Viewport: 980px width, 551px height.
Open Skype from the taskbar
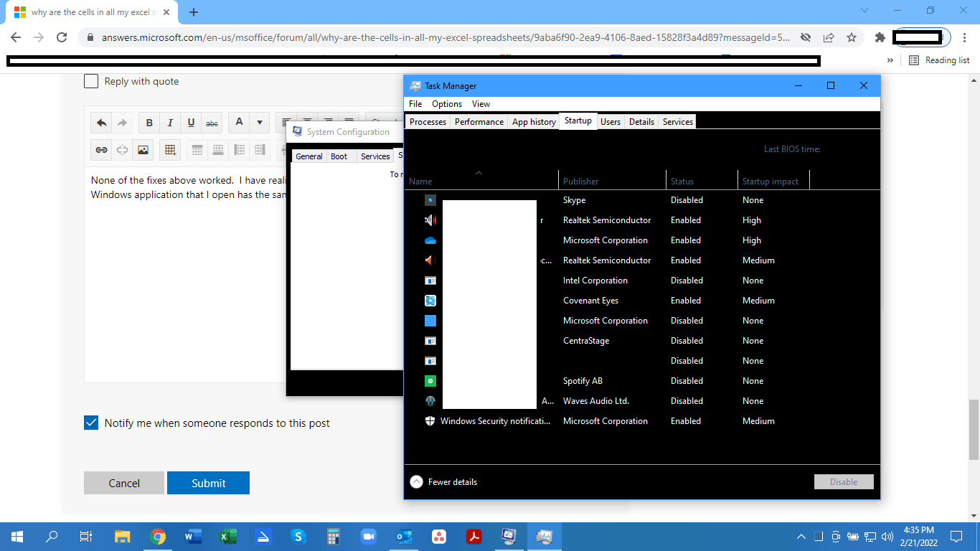click(x=298, y=536)
